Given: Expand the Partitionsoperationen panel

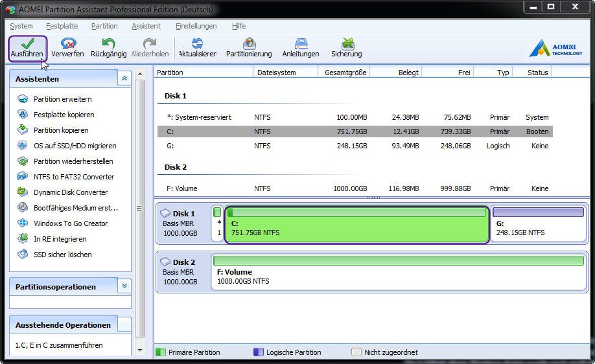Looking at the screenshot, I should click(x=124, y=286).
